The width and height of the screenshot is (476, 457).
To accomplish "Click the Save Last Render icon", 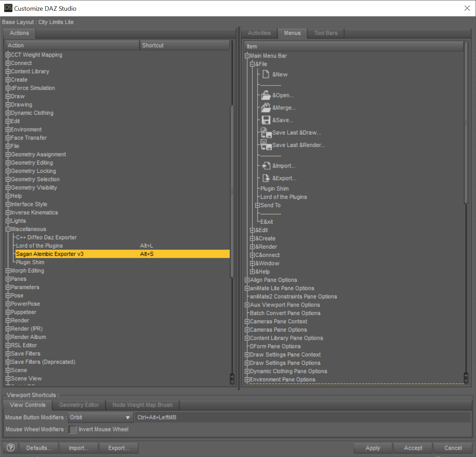I will [x=266, y=145].
